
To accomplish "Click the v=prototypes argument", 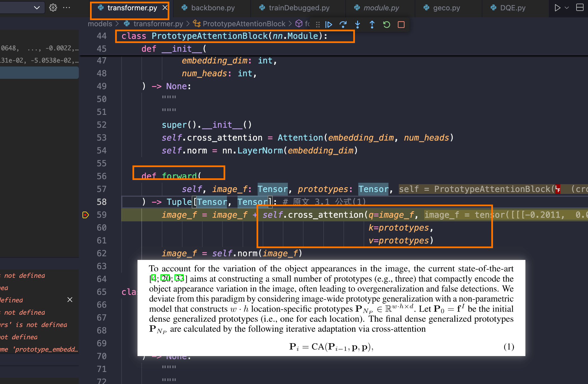I will (x=399, y=240).
